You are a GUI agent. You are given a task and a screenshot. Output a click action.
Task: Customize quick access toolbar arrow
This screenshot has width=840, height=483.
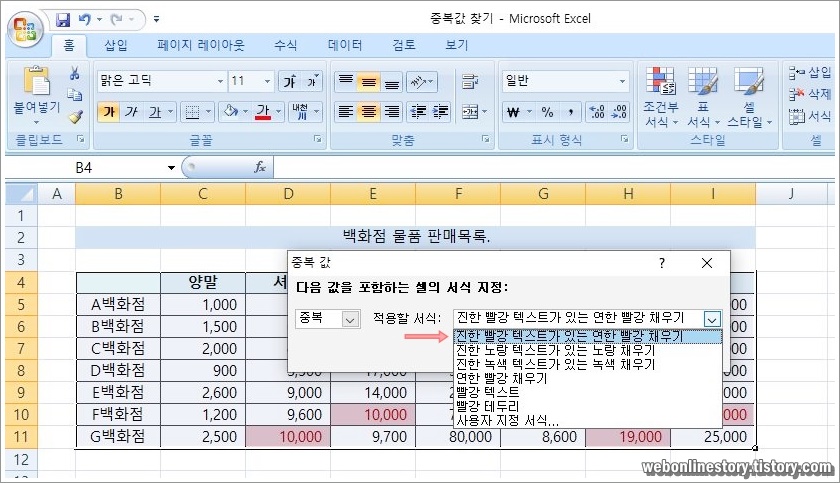(x=156, y=20)
